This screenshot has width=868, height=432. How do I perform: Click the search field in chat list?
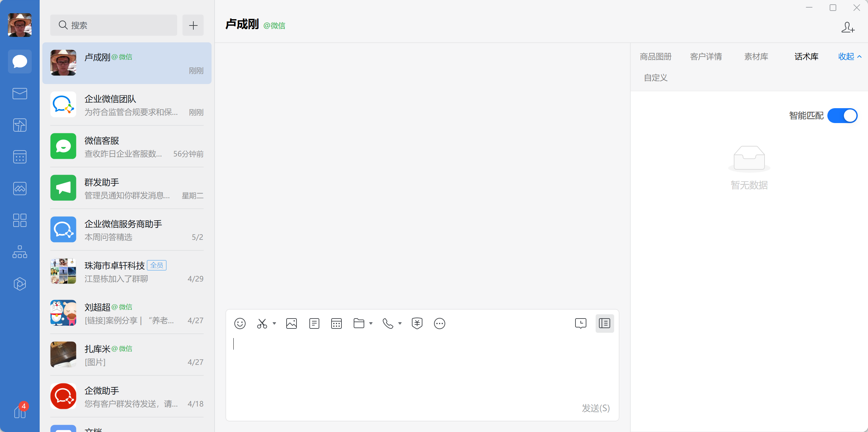coord(114,25)
